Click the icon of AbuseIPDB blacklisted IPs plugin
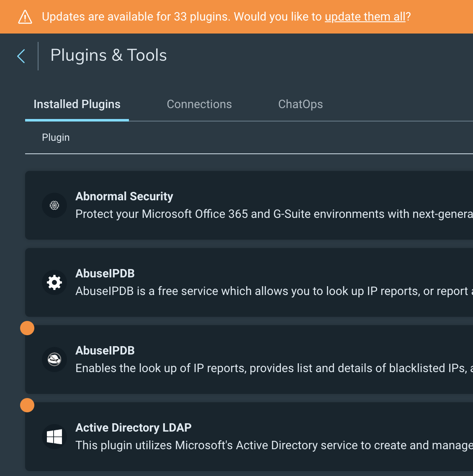The image size is (473, 476). click(54, 360)
